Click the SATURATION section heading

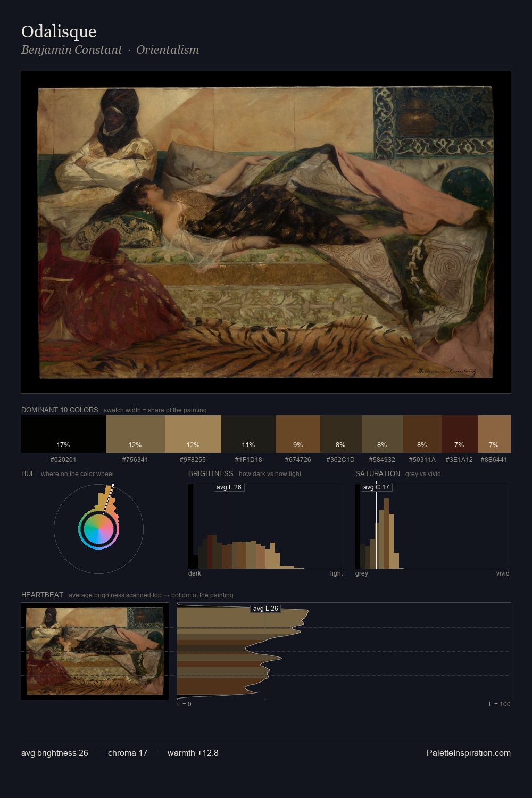pos(378,473)
